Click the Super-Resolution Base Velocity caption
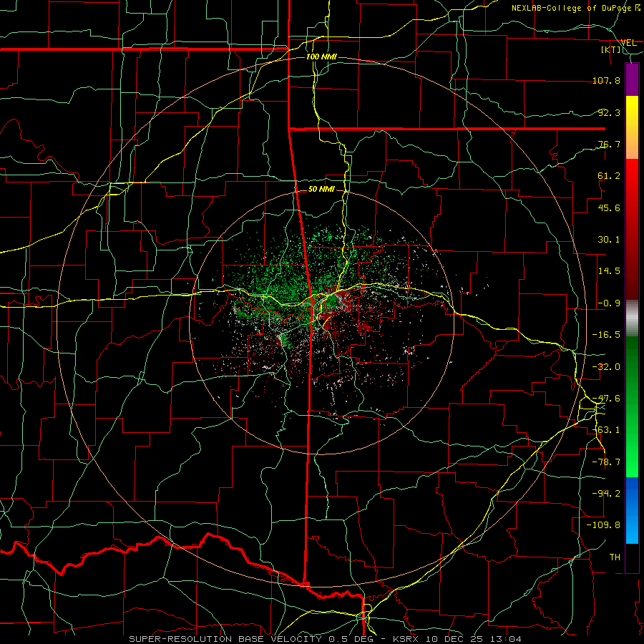 (x=326, y=639)
